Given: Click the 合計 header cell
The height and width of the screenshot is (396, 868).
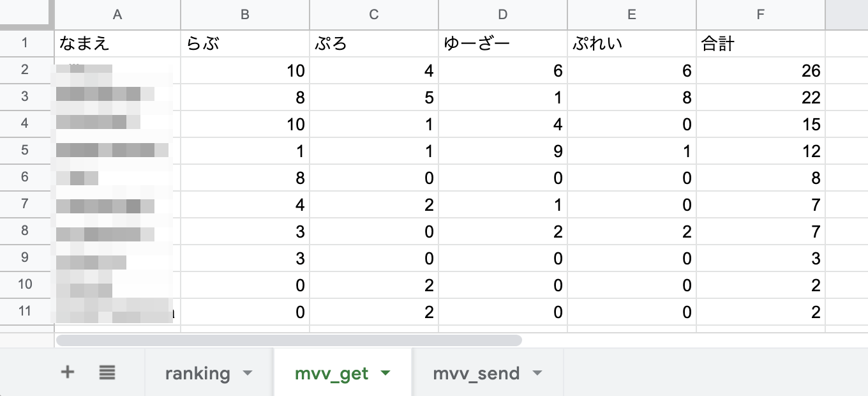Looking at the screenshot, I should click(x=760, y=43).
